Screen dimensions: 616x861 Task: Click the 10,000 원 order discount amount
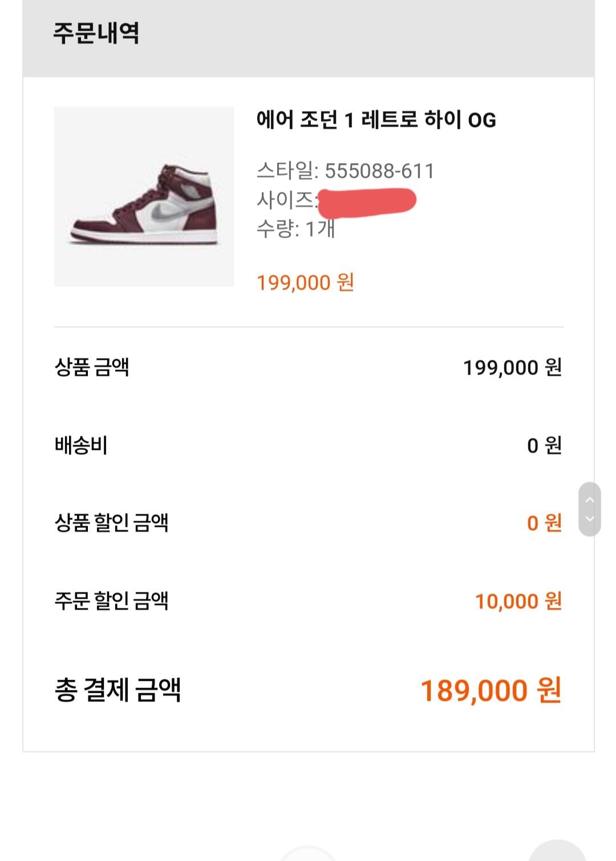[x=518, y=601]
